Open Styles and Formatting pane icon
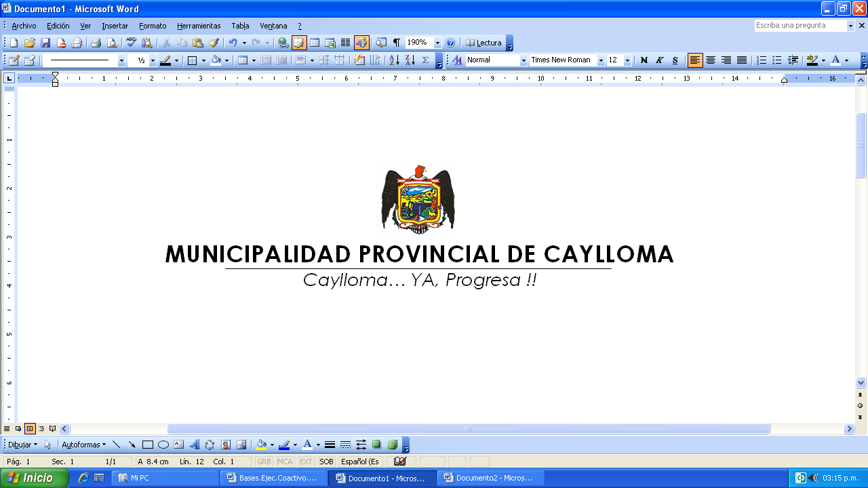Viewport: 868px width, 488px height. 456,60
